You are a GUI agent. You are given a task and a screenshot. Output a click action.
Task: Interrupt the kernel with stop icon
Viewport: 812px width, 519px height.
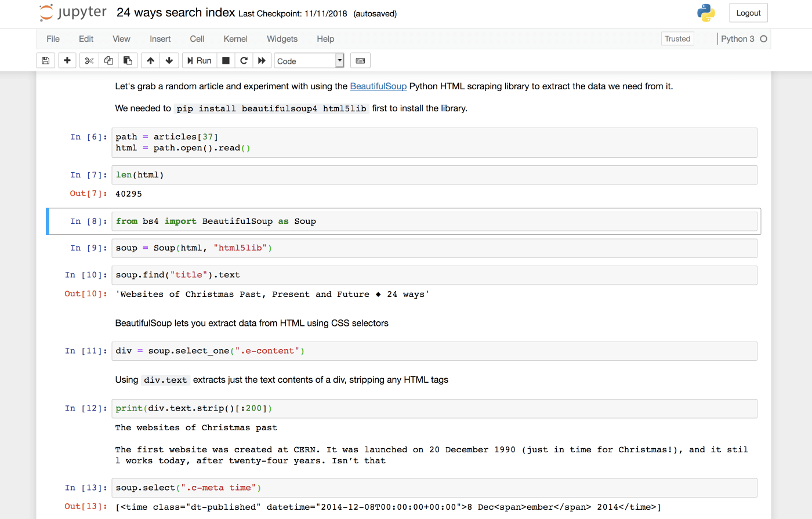[x=226, y=60]
